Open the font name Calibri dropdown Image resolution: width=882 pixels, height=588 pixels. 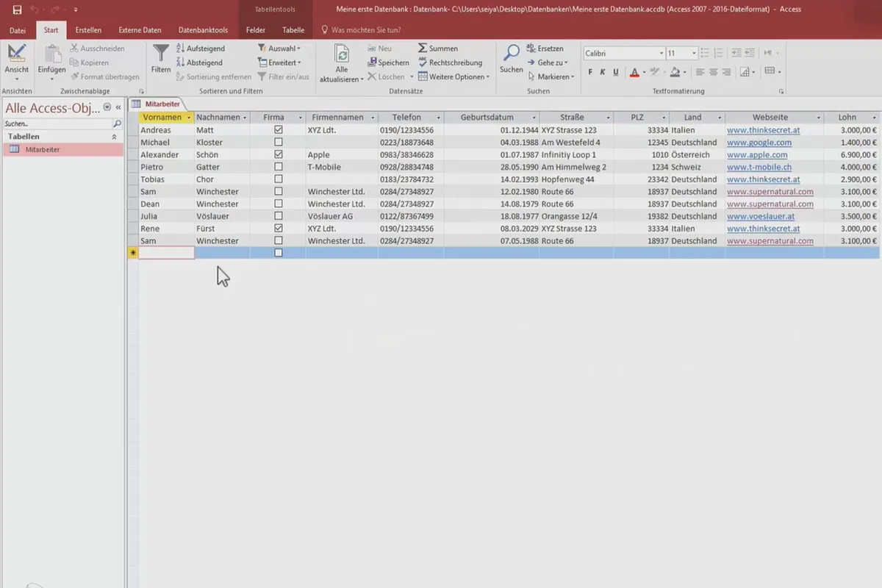[x=661, y=54]
